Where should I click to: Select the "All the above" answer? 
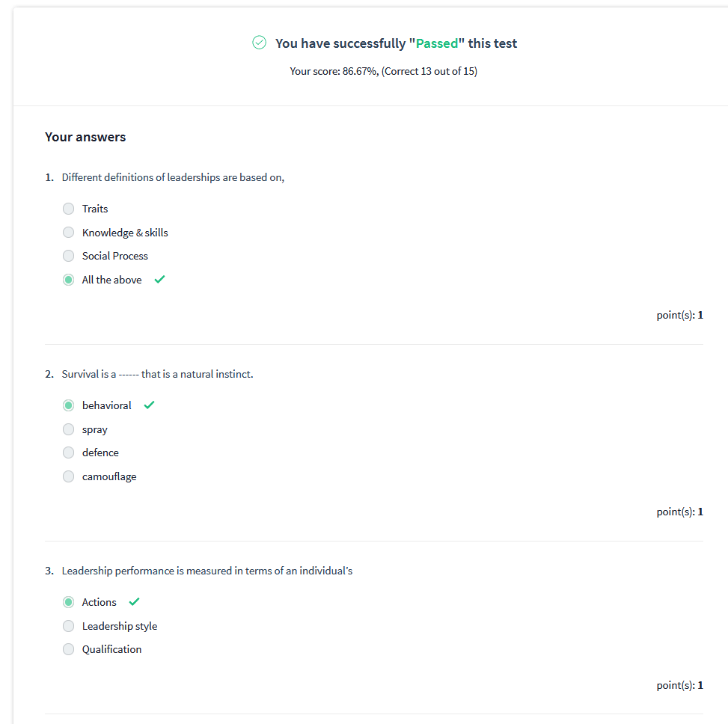[68, 279]
